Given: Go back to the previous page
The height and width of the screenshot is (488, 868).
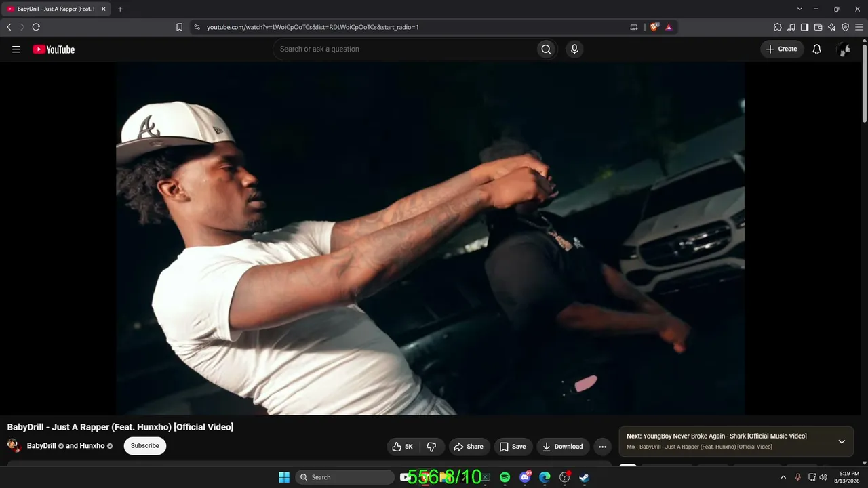Looking at the screenshot, I should (x=9, y=27).
